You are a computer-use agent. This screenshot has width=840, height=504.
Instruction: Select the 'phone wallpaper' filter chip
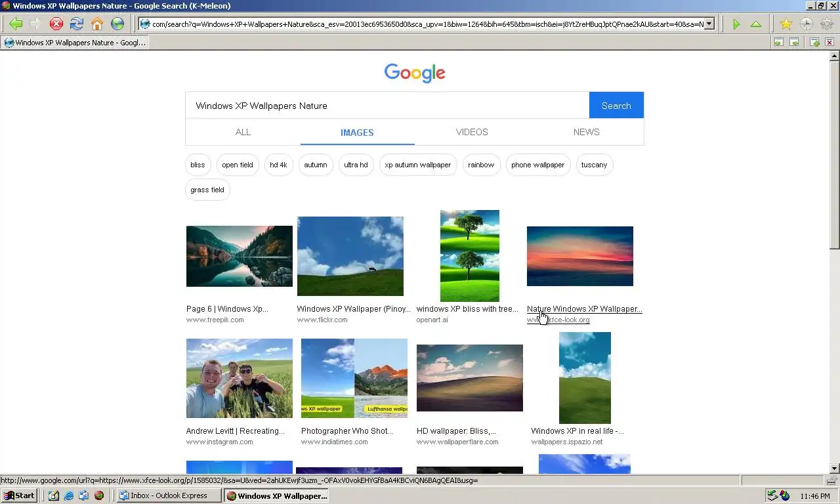538,165
